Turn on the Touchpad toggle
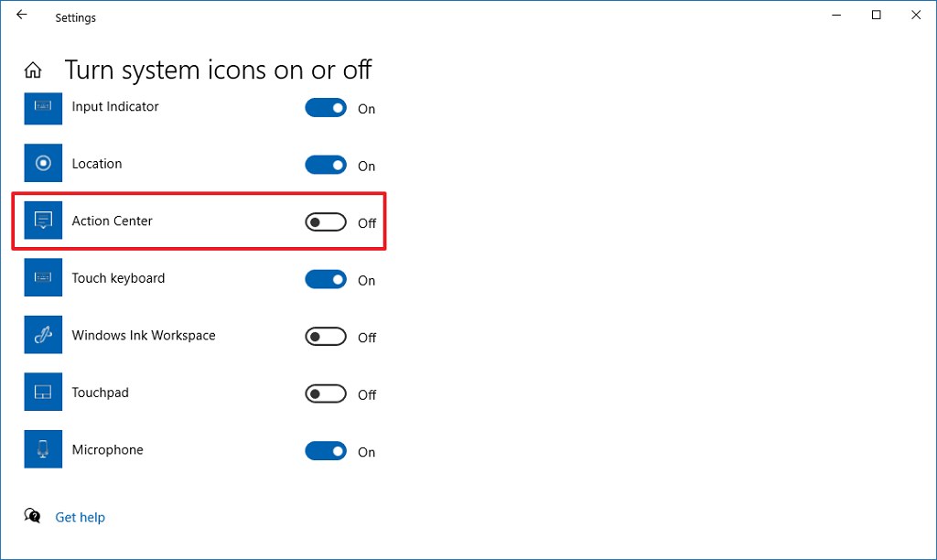The width and height of the screenshot is (937, 560). (x=325, y=393)
